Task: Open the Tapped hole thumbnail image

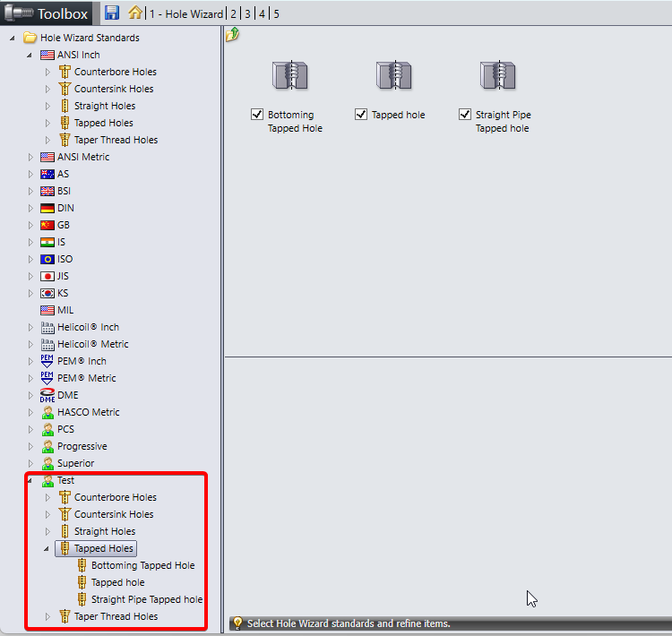Action: click(394, 75)
